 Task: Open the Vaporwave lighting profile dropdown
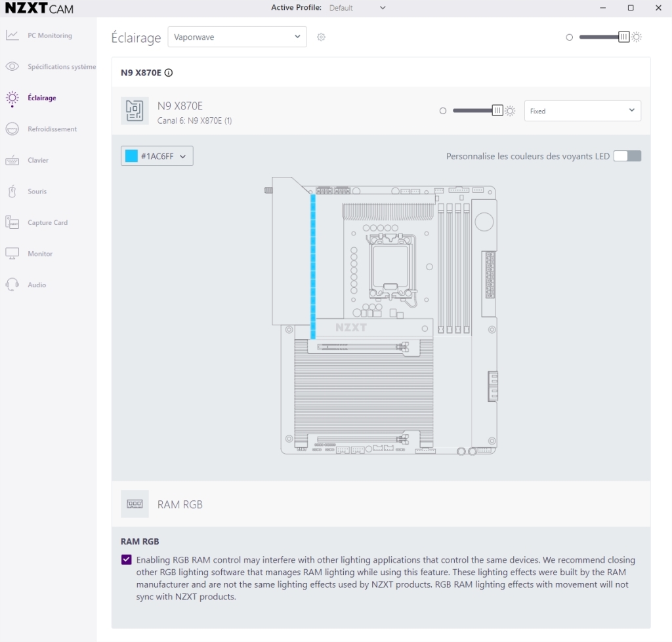pos(237,37)
